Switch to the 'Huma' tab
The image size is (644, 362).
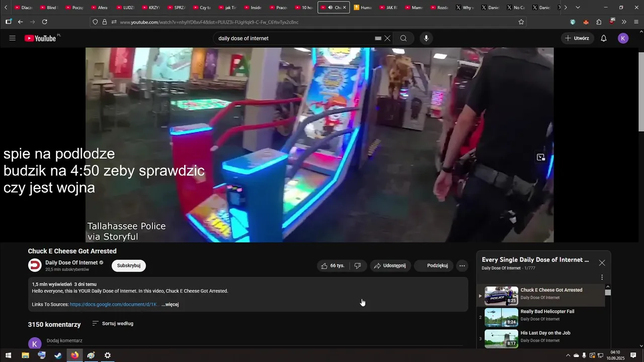363,8
